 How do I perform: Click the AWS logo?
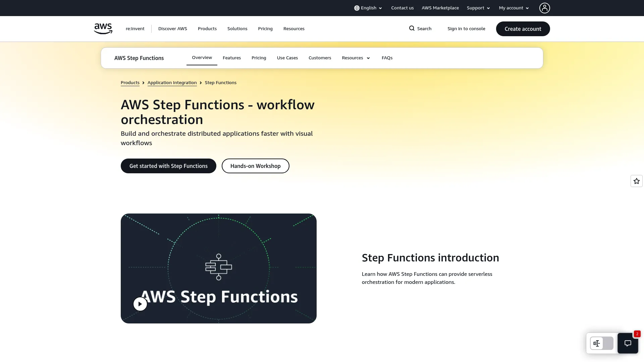pyautogui.click(x=103, y=29)
